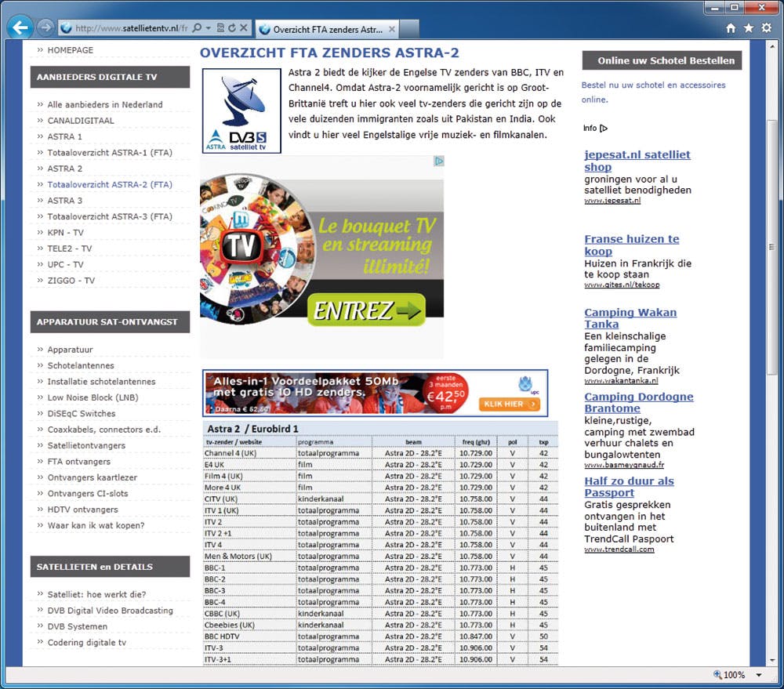This screenshot has height=689, width=784.
Task: Click the vertical scrollbar thumb
Action: tap(771, 246)
